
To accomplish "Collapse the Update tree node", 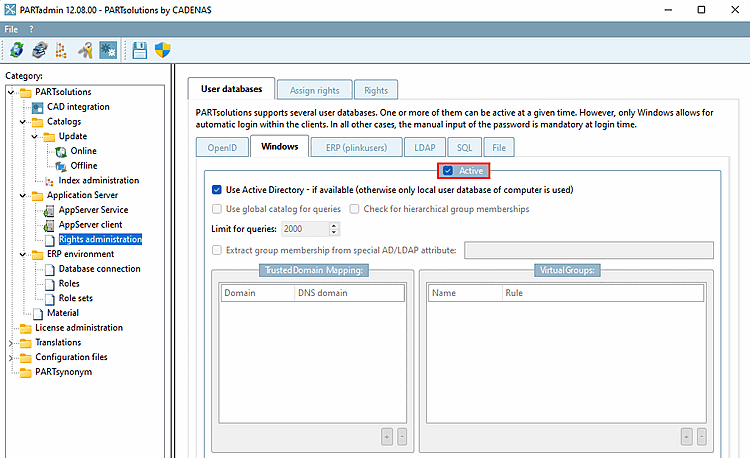I will click(x=34, y=137).
